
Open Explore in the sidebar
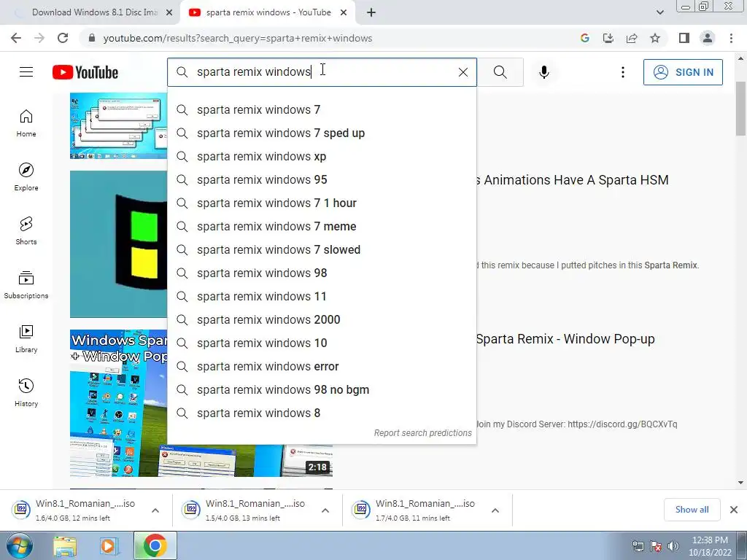pos(26,177)
